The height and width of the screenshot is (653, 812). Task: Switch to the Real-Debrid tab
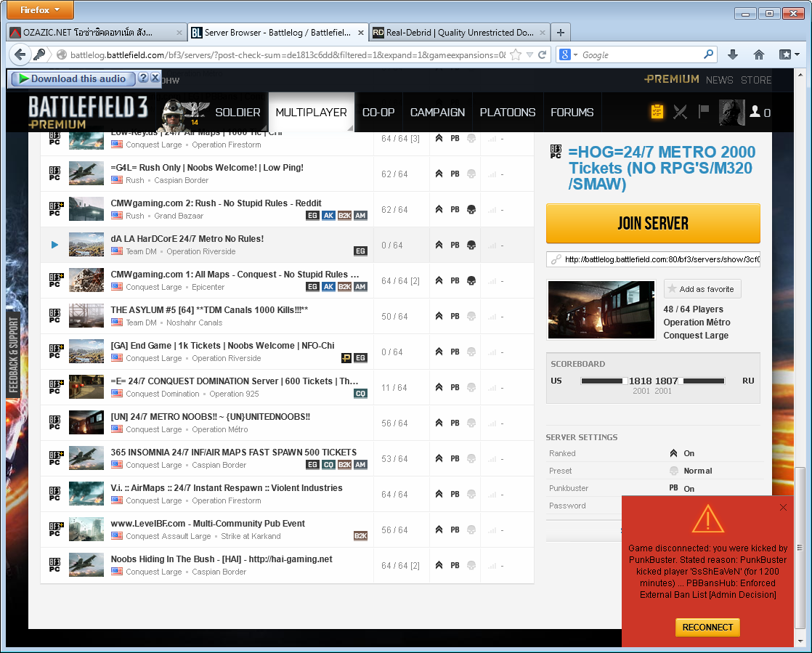click(x=459, y=33)
